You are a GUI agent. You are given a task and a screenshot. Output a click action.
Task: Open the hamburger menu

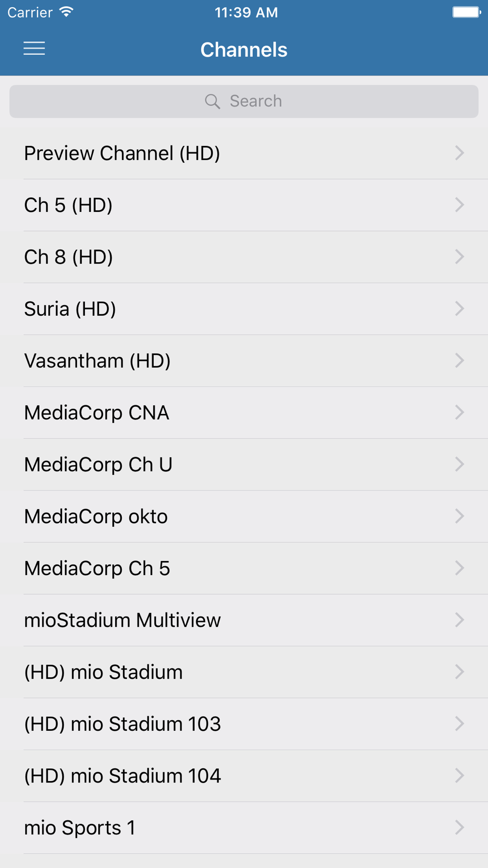(34, 48)
